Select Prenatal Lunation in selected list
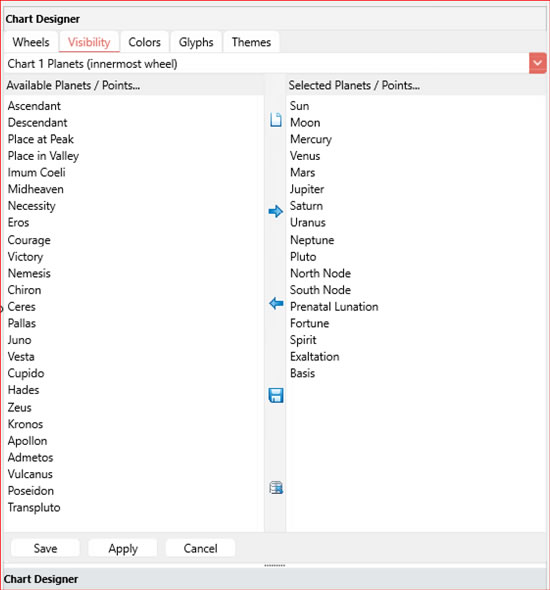 pyautogui.click(x=334, y=307)
